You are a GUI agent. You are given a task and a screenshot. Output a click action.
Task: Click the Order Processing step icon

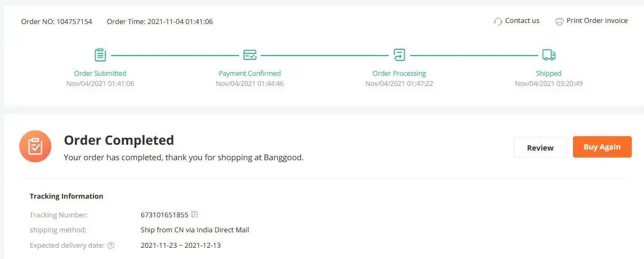(x=399, y=54)
